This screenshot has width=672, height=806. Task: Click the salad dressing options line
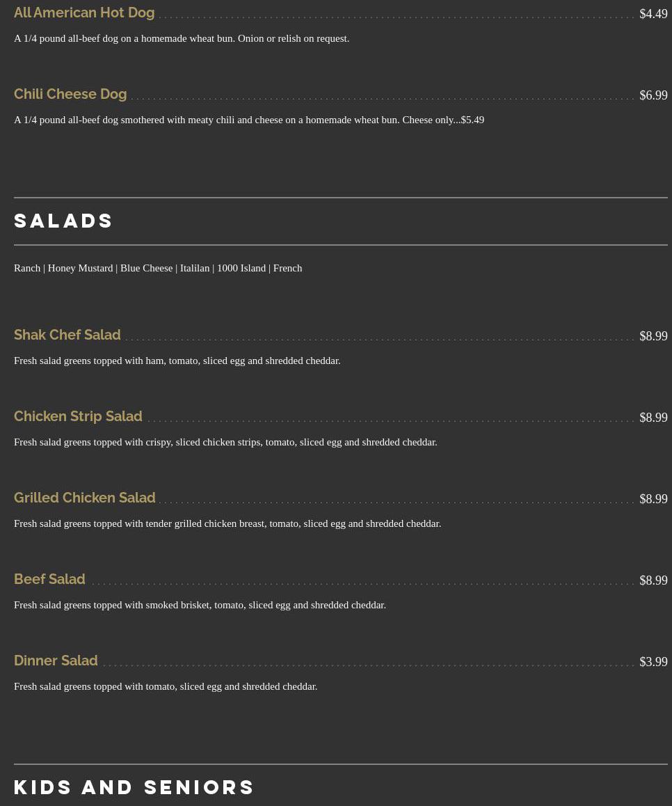pos(158,268)
